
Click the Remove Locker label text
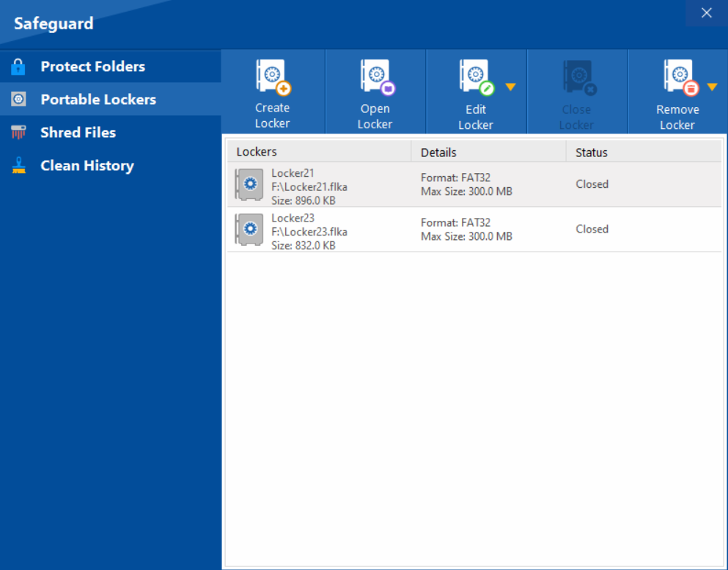click(677, 117)
